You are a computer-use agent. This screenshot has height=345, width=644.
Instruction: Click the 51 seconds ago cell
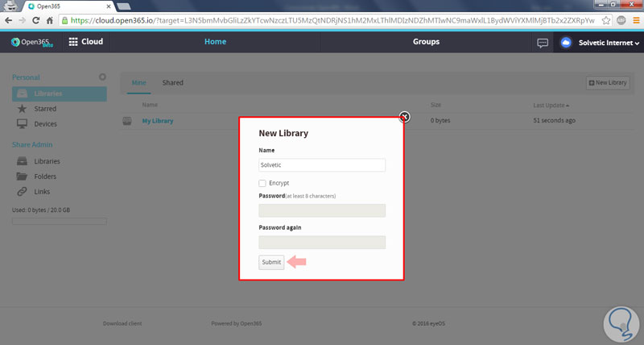pyautogui.click(x=554, y=120)
